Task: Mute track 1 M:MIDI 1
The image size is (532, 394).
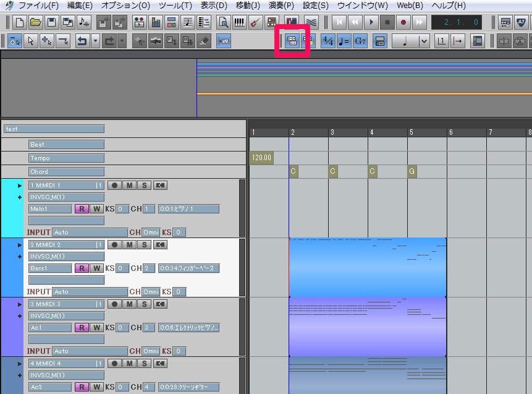Action: coord(130,186)
